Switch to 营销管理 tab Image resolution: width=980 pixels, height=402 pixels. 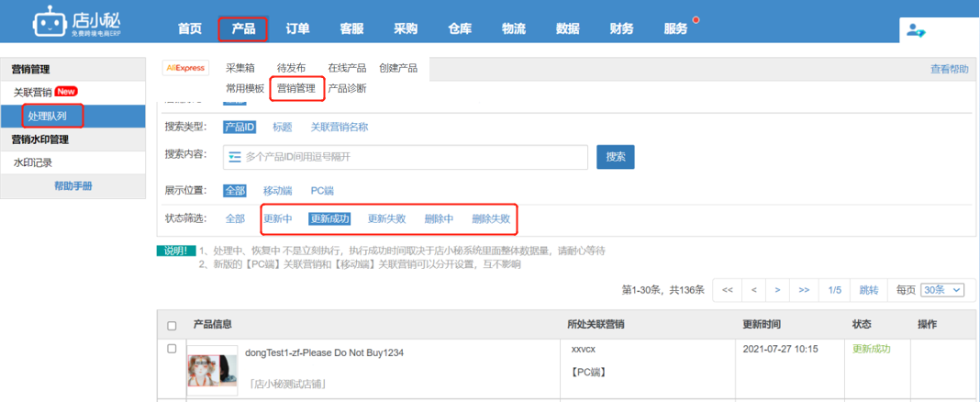[x=296, y=89]
